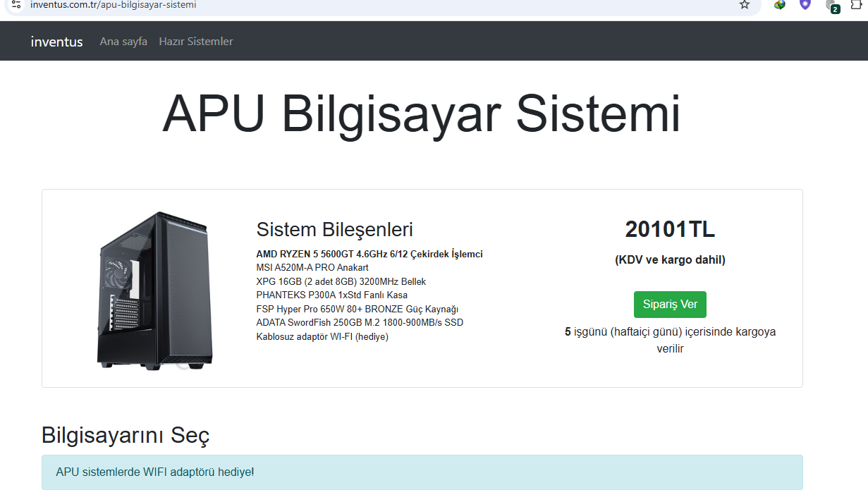Click the Bilgisayarını Seç section heading

(x=126, y=435)
